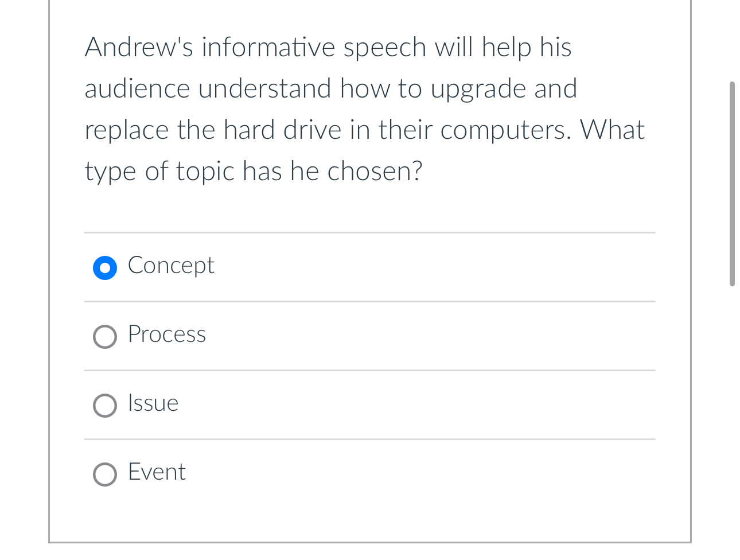
Task: Deselect the currently chosen Concept answer
Action: point(104,267)
